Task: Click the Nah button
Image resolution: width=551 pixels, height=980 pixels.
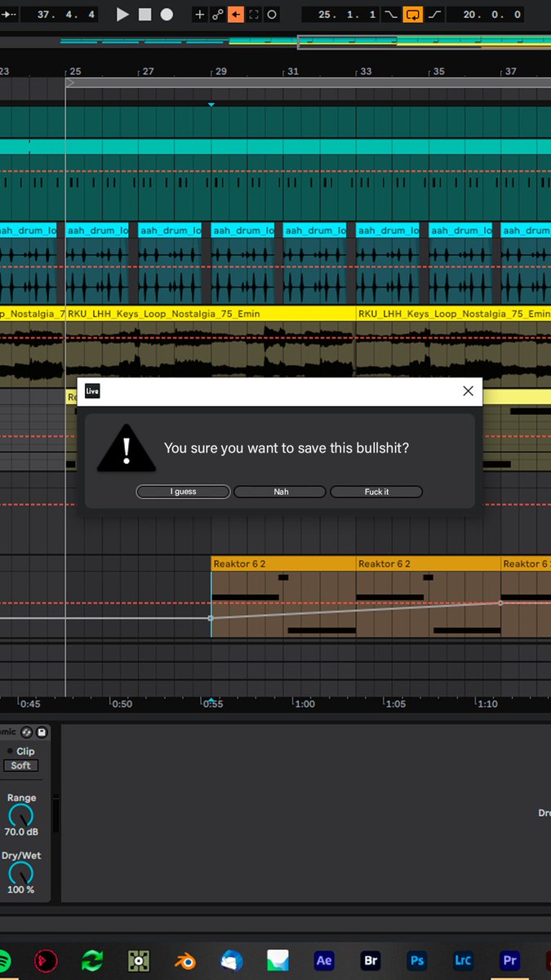Action: click(281, 492)
